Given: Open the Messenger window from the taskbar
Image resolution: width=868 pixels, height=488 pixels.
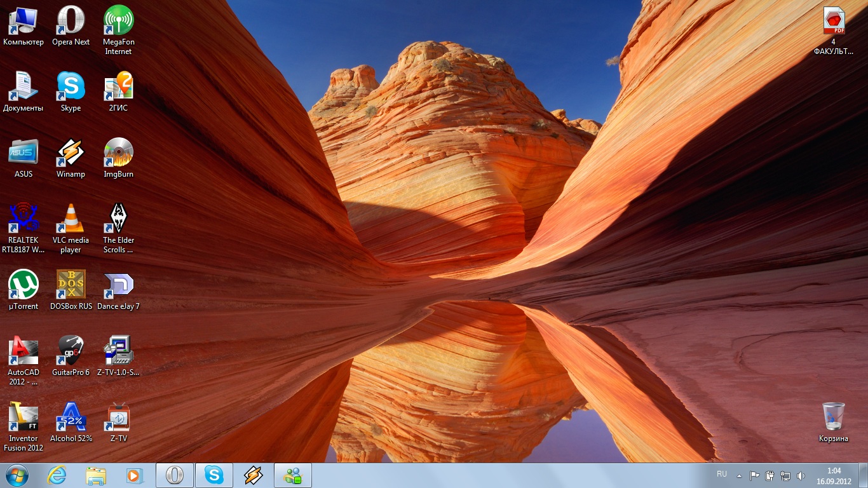Looking at the screenshot, I should [293, 475].
